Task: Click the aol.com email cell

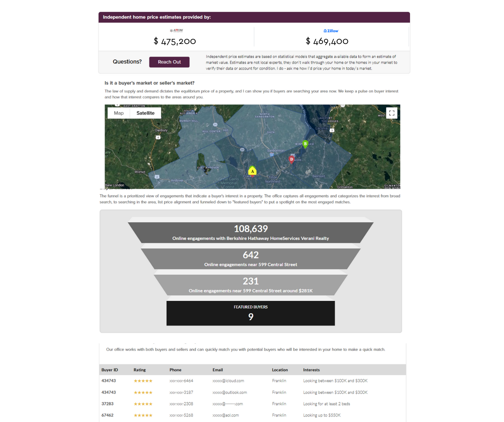Action: (x=226, y=415)
